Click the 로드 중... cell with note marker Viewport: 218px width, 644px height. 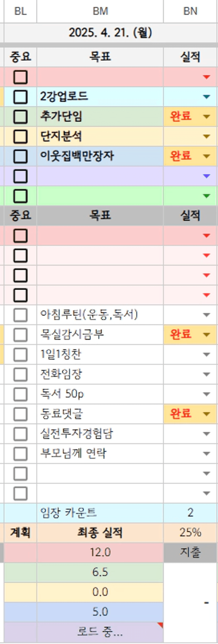pyautogui.click(x=100, y=632)
